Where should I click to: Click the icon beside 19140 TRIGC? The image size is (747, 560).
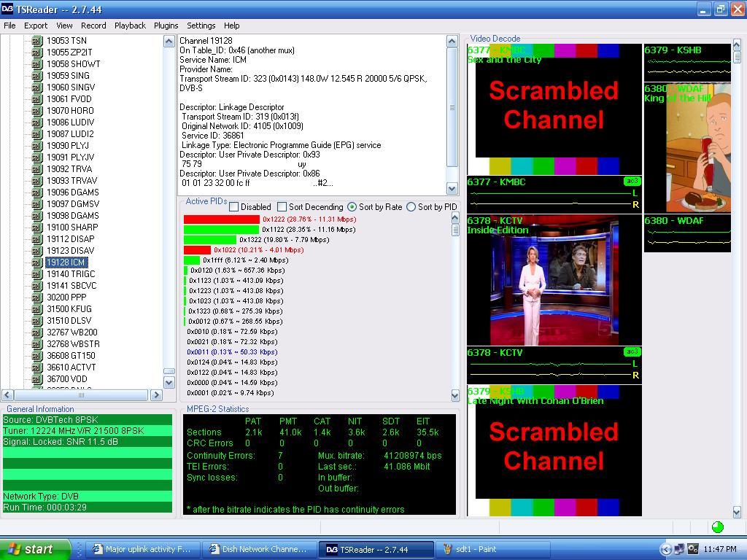pos(37,274)
